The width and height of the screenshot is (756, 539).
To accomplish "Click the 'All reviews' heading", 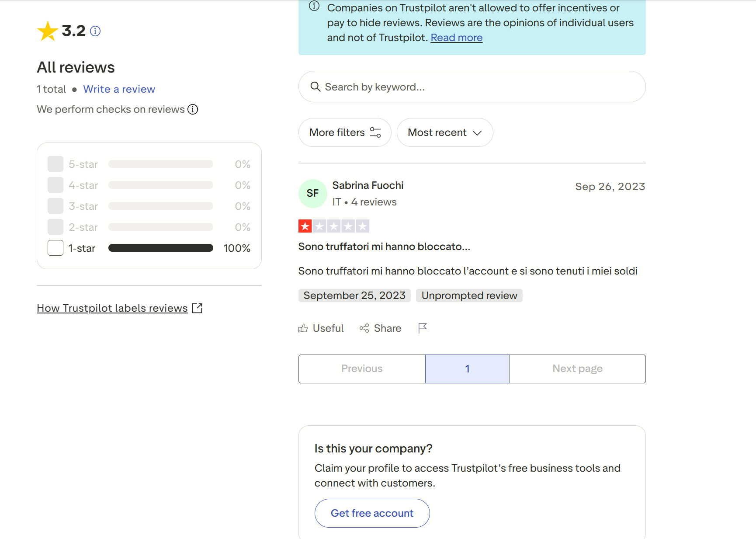I will coord(76,67).
